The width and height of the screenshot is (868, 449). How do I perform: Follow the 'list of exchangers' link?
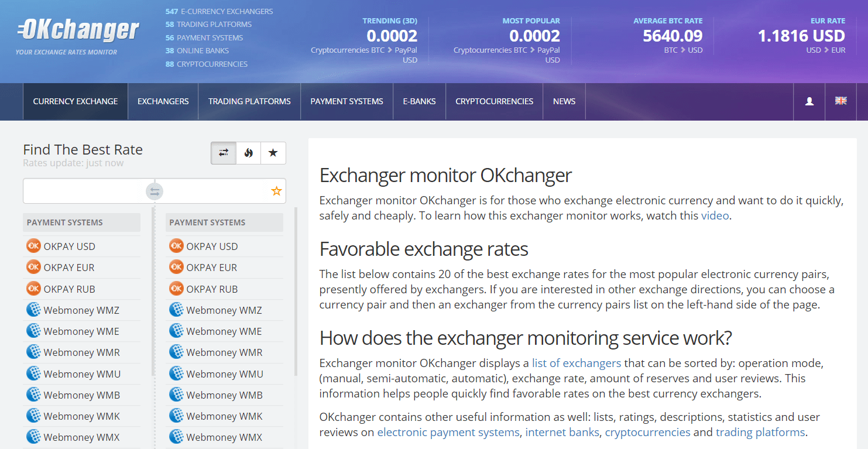tap(577, 363)
